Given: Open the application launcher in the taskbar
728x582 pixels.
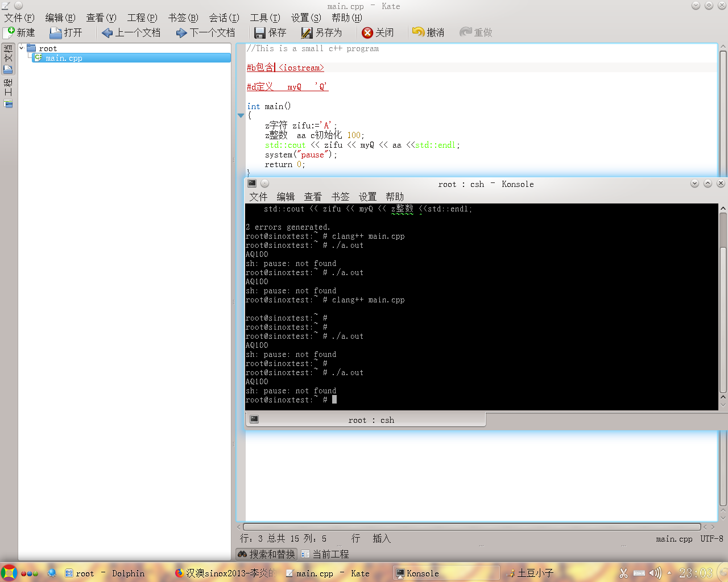Looking at the screenshot, I should [9, 573].
